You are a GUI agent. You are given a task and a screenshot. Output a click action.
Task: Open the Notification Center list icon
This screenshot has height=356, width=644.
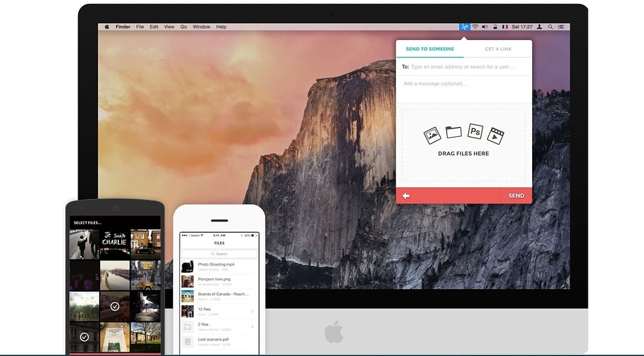pyautogui.click(x=561, y=27)
